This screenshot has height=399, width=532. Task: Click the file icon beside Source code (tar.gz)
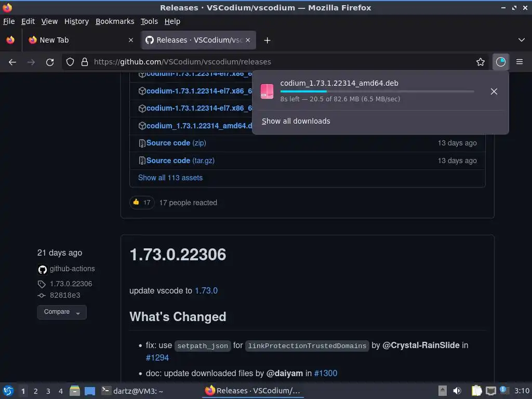click(142, 161)
